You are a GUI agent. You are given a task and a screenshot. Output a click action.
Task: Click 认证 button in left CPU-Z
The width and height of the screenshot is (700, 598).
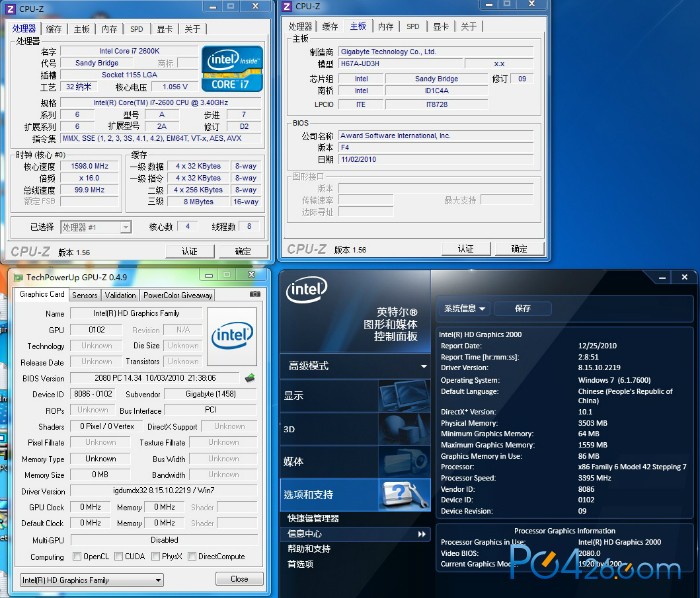(190, 251)
